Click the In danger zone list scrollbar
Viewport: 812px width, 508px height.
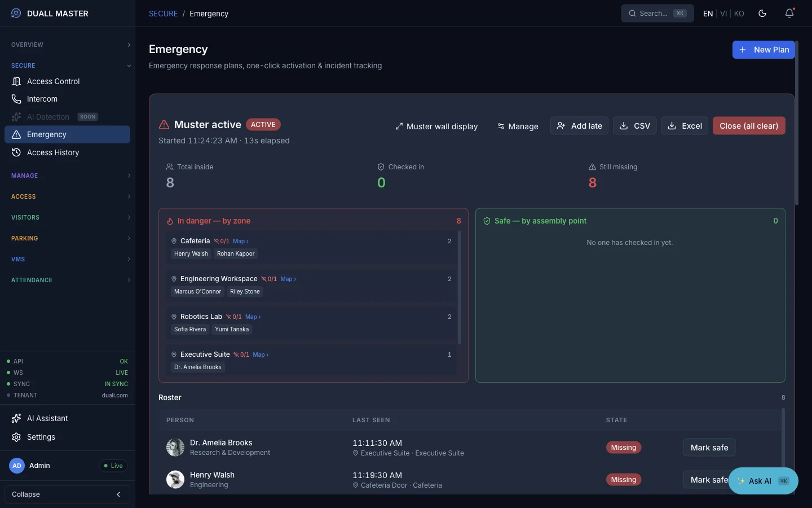point(460,287)
